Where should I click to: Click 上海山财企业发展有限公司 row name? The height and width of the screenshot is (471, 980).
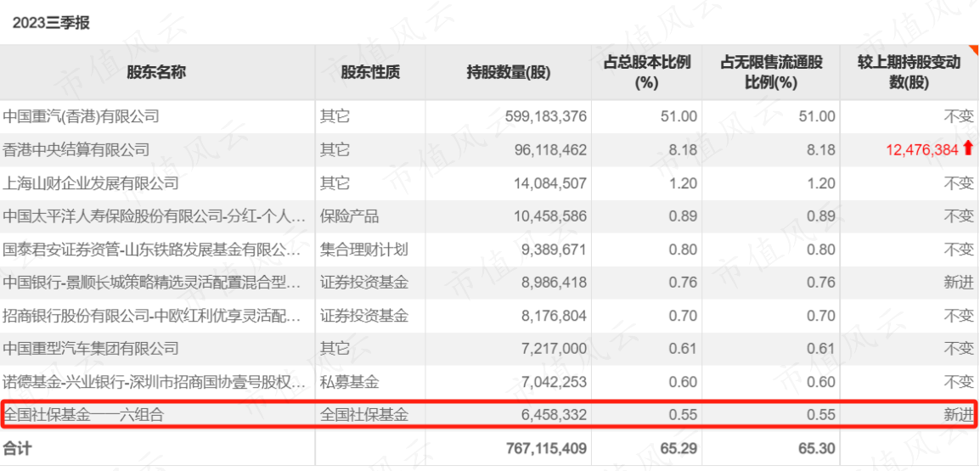(91, 183)
